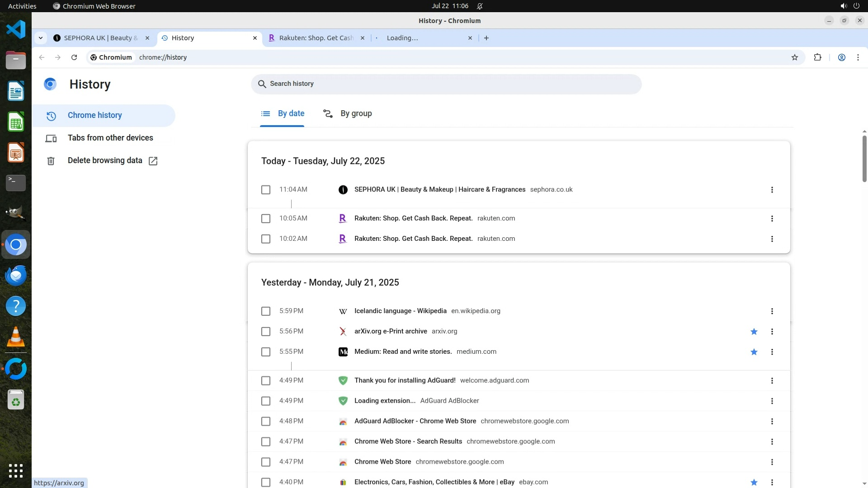Open Tabs from other devices
The height and width of the screenshot is (488, 868).
pos(110,138)
